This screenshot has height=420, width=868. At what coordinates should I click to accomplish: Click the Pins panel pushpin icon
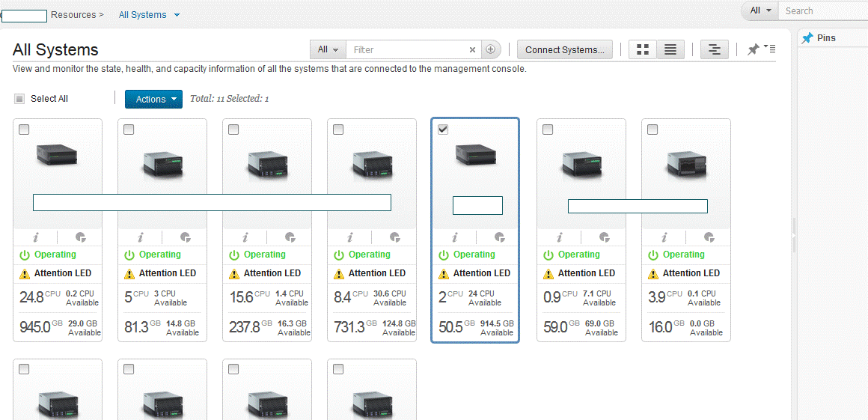807,38
